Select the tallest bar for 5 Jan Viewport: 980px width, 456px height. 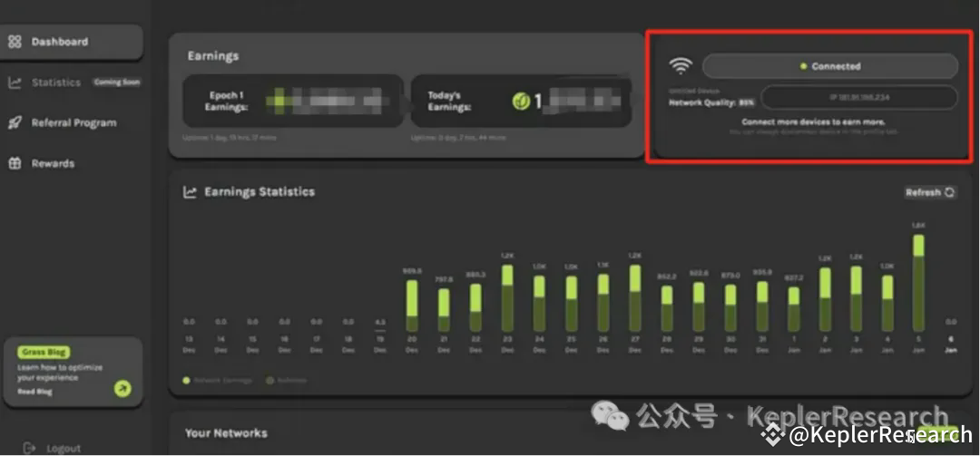click(x=918, y=283)
